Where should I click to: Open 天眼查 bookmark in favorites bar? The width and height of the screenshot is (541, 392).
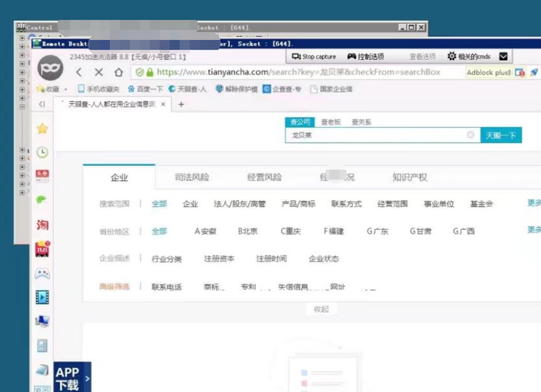[x=187, y=89]
